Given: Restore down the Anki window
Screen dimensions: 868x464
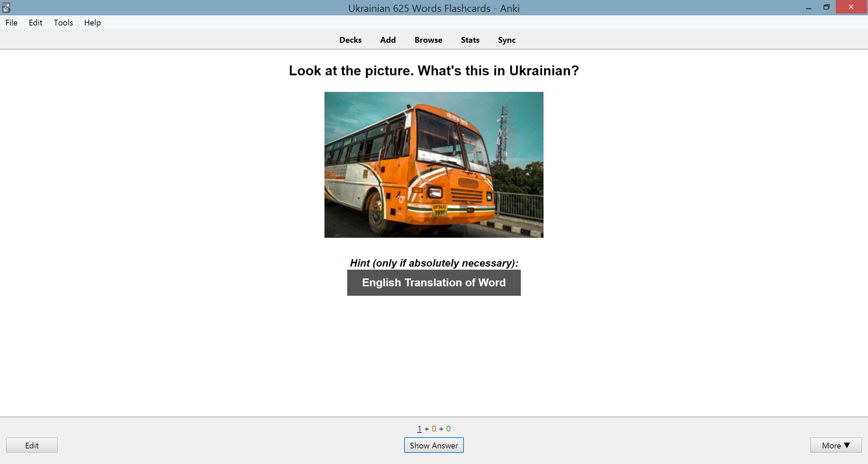Looking at the screenshot, I should (827, 7).
